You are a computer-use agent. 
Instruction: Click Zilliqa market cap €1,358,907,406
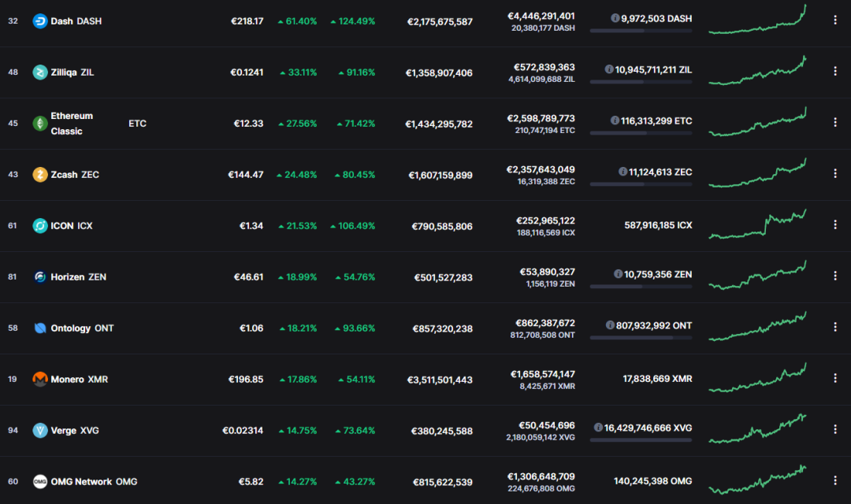click(x=439, y=72)
